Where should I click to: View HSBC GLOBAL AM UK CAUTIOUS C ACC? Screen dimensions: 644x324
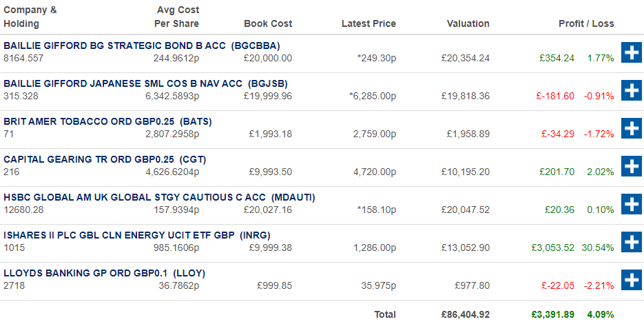(159, 197)
